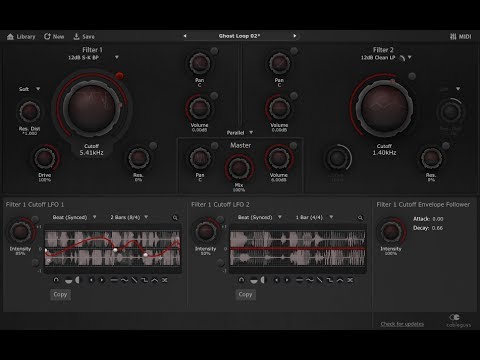Open the dimmed Filter 2 distortion mode dropdown
The height and width of the screenshot is (360, 480).
point(450,89)
